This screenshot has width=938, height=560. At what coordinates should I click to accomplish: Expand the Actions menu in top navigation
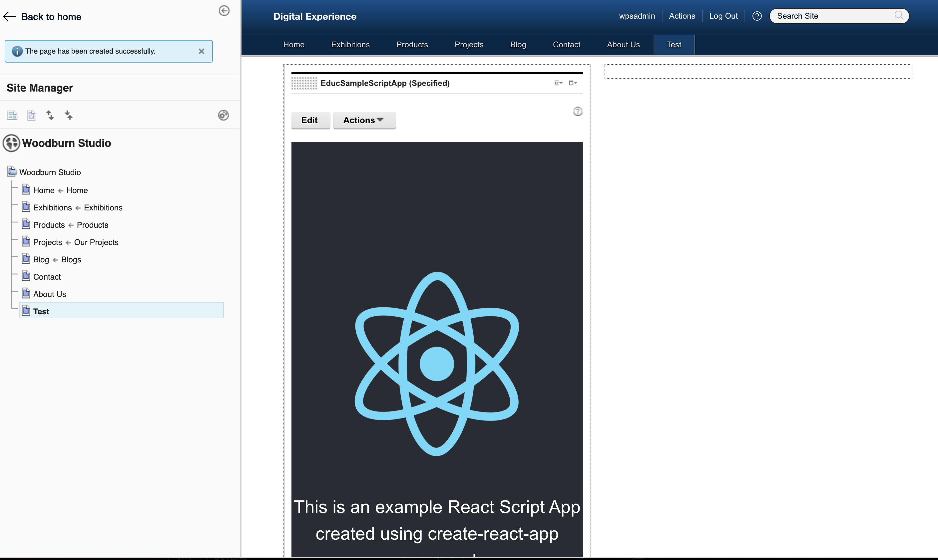pyautogui.click(x=682, y=15)
